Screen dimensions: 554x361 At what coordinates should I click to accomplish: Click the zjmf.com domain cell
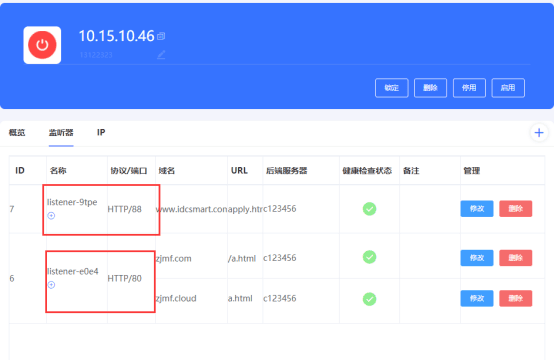pyautogui.click(x=173, y=259)
